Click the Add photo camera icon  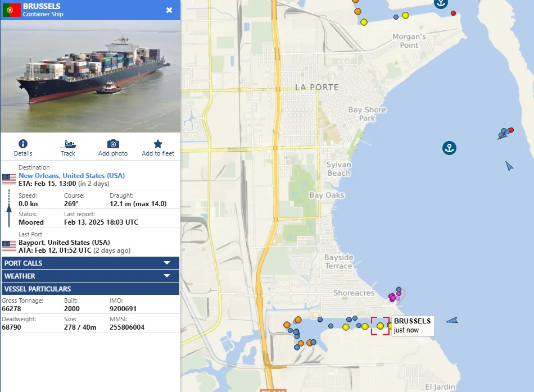(113, 144)
